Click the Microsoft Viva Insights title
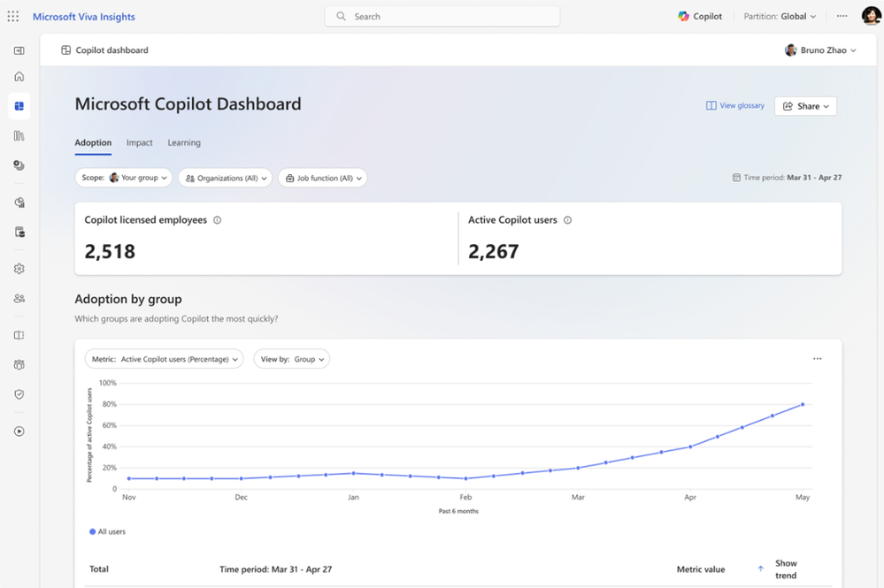Image resolution: width=884 pixels, height=588 pixels. [84, 17]
